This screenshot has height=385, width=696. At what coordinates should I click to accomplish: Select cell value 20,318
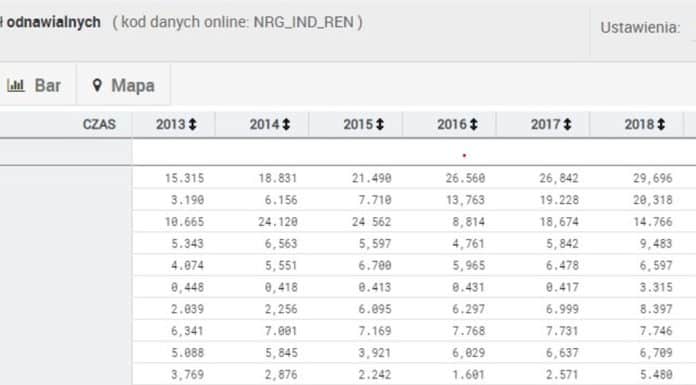pos(653,200)
